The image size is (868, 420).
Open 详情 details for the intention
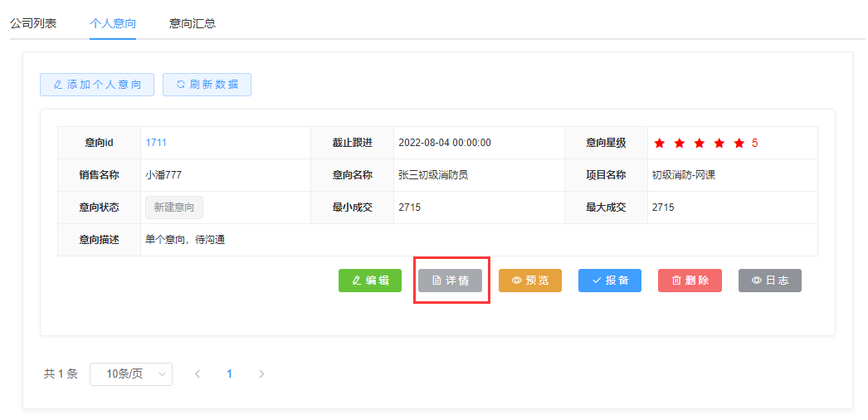pyautogui.click(x=451, y=281)
